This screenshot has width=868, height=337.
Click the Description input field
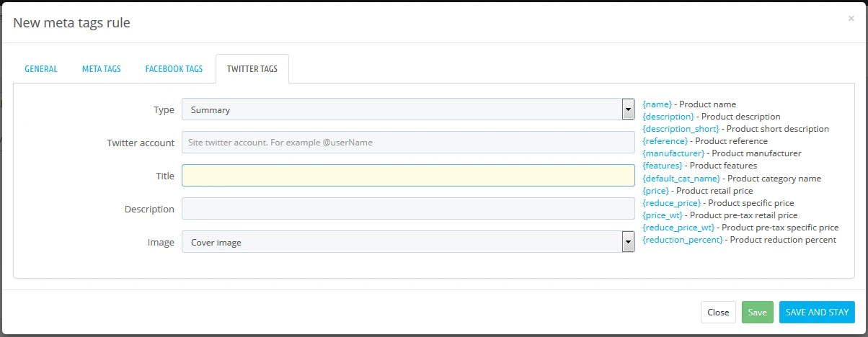(x=408, y=209)
